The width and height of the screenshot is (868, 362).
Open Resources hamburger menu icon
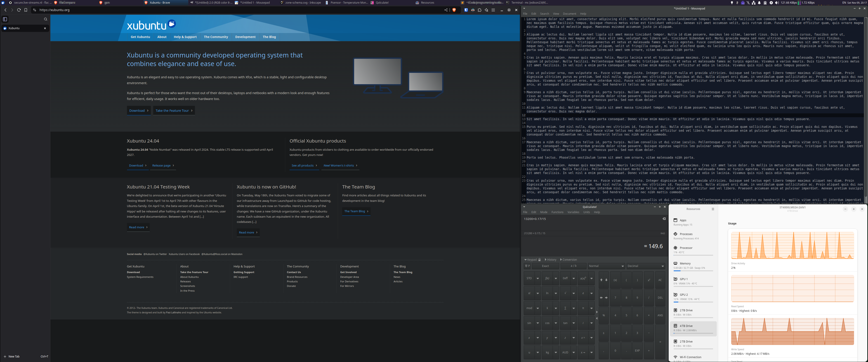pyautogui.click(x=713, y=209)
